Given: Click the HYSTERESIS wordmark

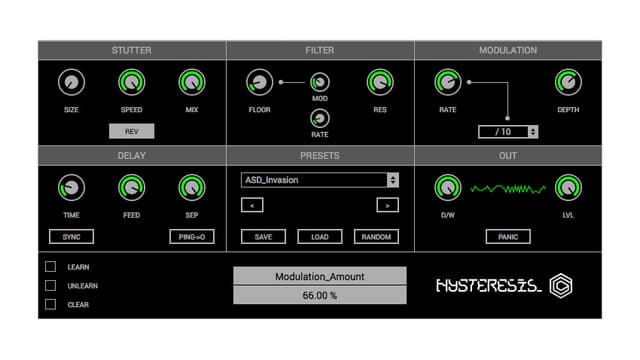Looking at the screenshot, I should (489, 286).
